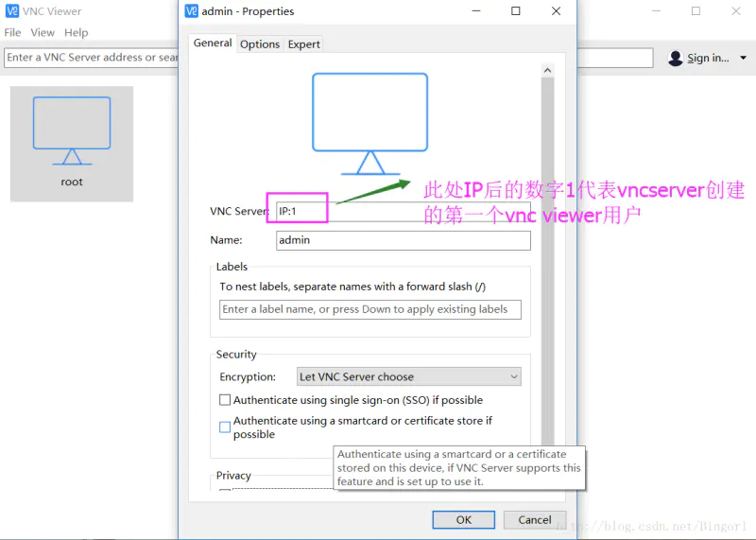The image size is (756, 540).
Task: Click Sign in... in VNC Viewer
Action: pos(708,58)
